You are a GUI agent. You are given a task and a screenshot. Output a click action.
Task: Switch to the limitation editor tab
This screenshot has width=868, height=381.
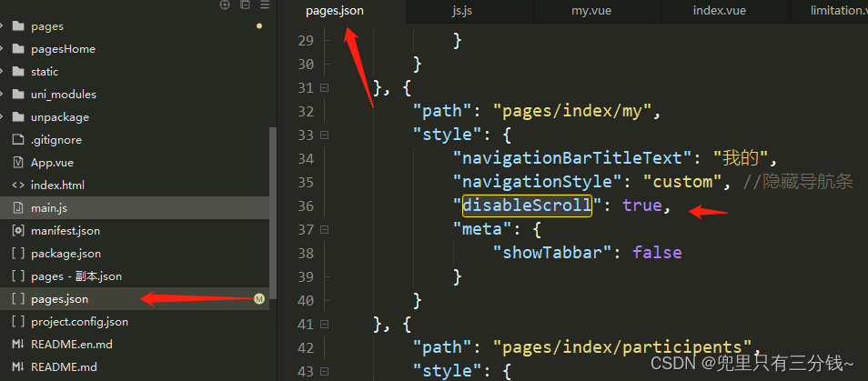(829, 11)
